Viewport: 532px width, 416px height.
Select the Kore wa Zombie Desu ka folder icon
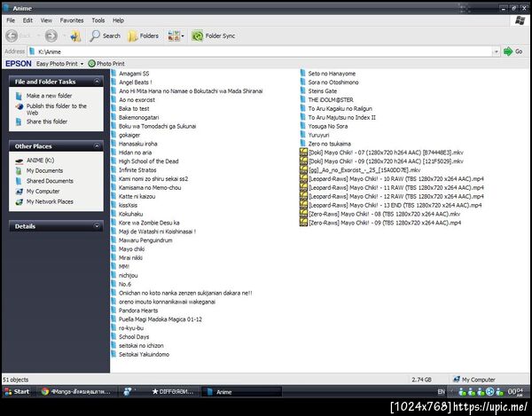[x=113, y=223]
